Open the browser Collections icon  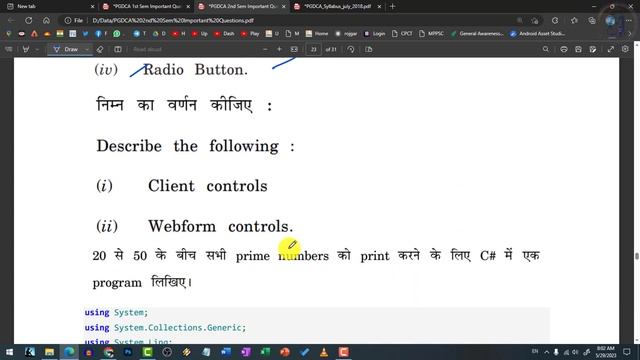(x=592, y=20)
